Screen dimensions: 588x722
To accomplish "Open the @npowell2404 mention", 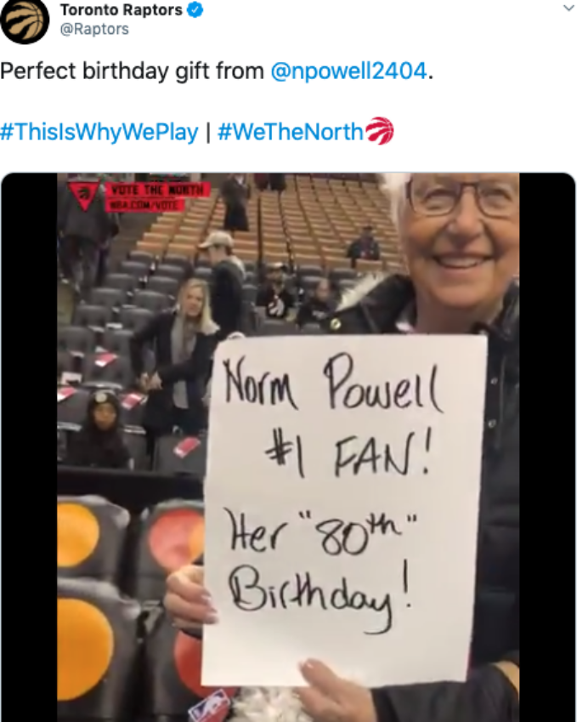I will click(x=348, y=71).
